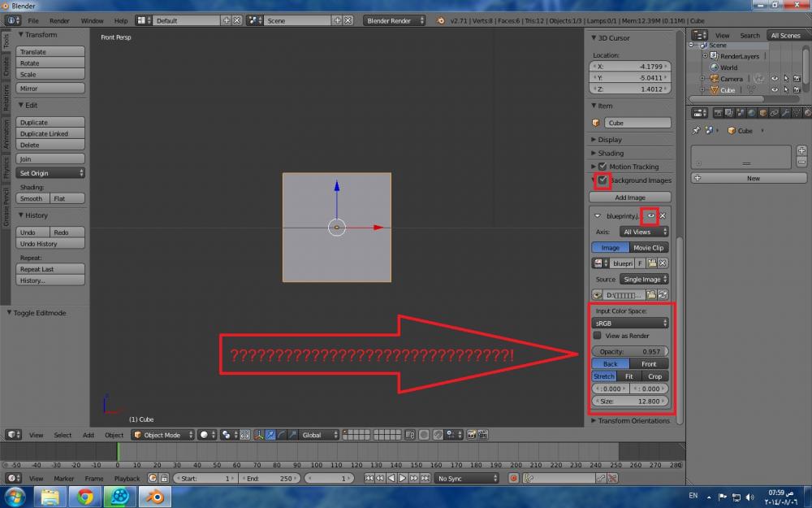The width and height of the screenshot is (812, 508).
Task: Uncheck the Background Images checkbox
Action: pyautogui.click(x=603, y=180)
